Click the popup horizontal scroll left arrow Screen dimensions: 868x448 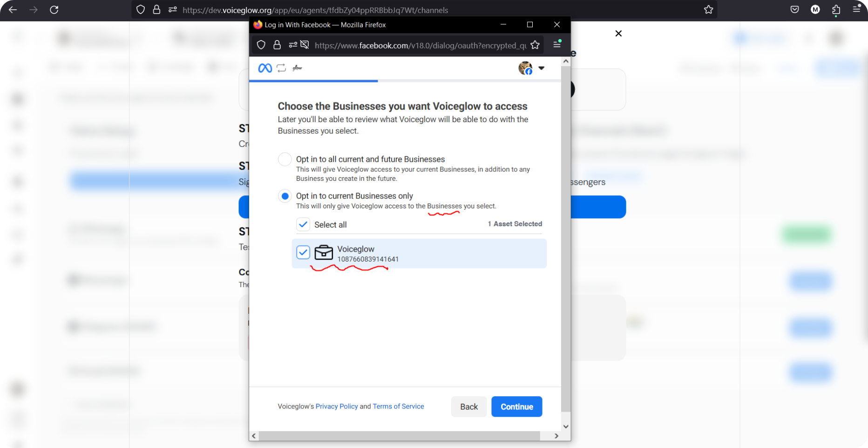[x=254, y=436]
